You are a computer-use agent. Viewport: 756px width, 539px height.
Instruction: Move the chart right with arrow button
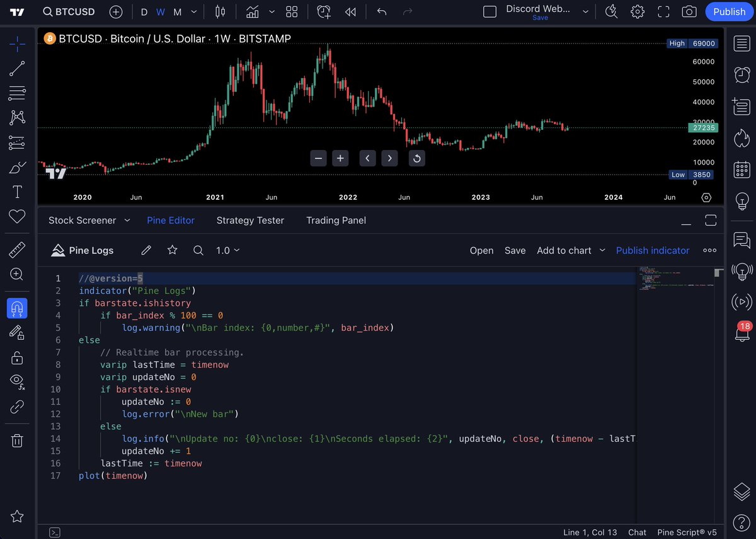(390, 158)
